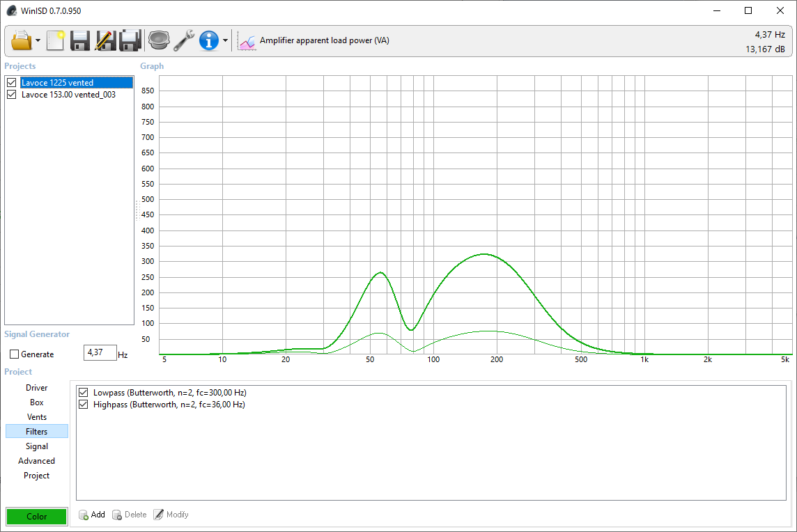This screenshot has width=797, height=532.
Task: Open Amplifier apparent load power graph selector
Action: click(x=324, y=40)
